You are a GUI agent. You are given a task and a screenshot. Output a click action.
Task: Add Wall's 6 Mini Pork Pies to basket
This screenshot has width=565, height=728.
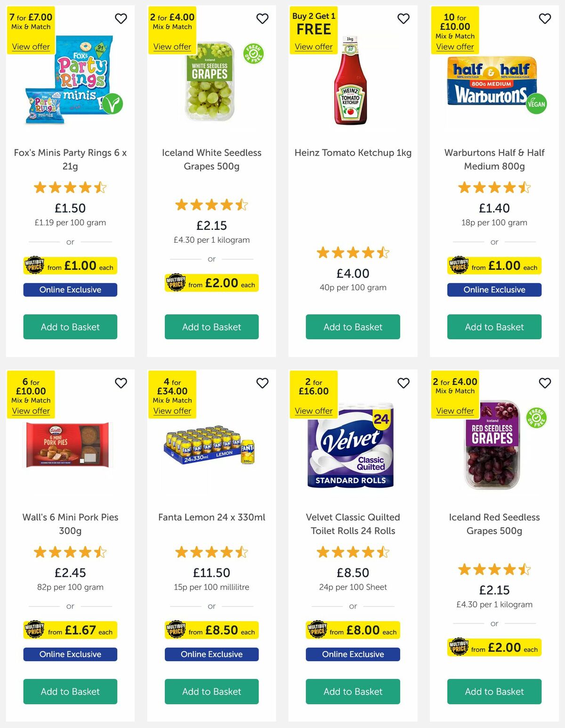click(x=70, y=691)
